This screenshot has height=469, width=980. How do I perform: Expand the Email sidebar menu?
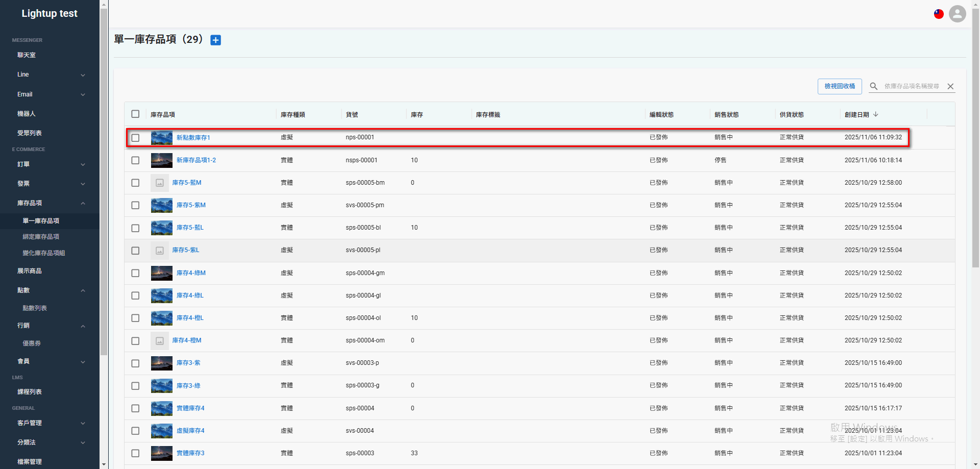pyautogui.click(x=50, y=94)
